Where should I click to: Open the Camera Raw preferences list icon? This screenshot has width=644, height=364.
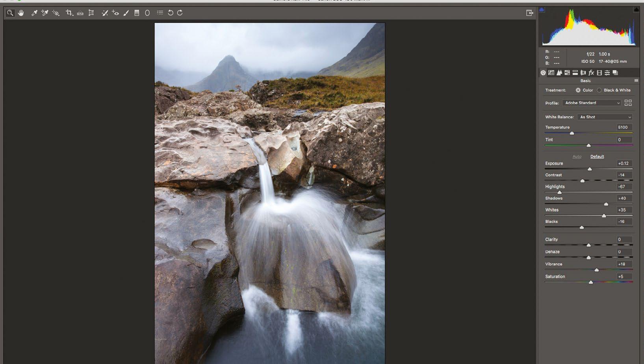[x=160, y=13]
